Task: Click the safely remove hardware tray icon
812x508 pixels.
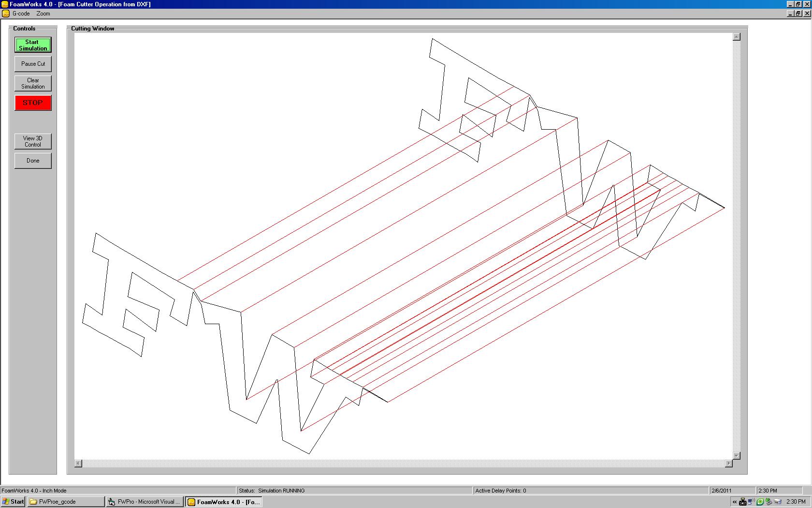Action: tap(769, 502)
